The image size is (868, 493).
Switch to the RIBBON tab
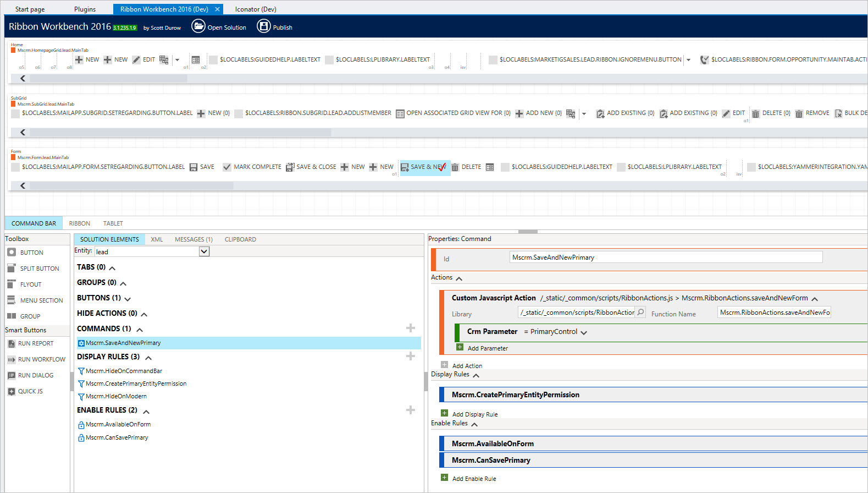[80, 223]
